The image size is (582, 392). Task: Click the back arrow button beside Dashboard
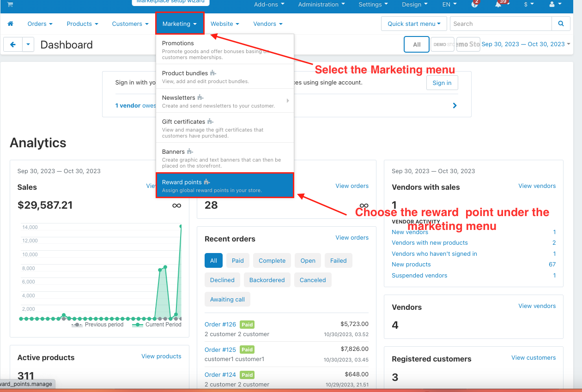[x=13, y=44]
